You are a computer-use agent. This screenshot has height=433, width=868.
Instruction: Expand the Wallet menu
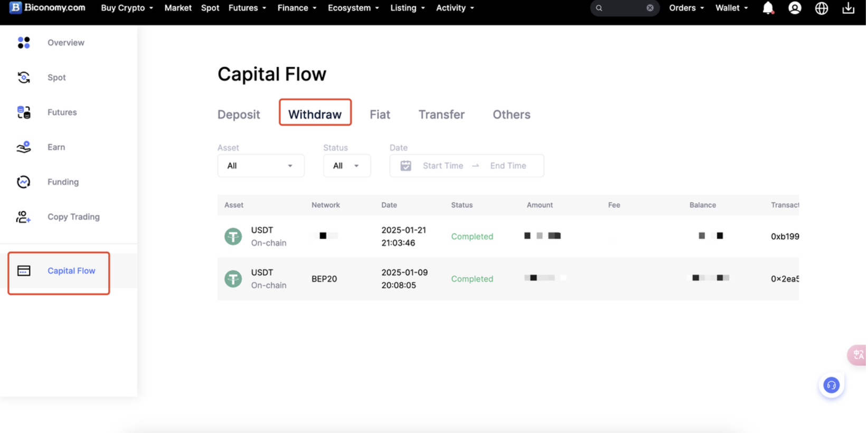pos(731,8)
